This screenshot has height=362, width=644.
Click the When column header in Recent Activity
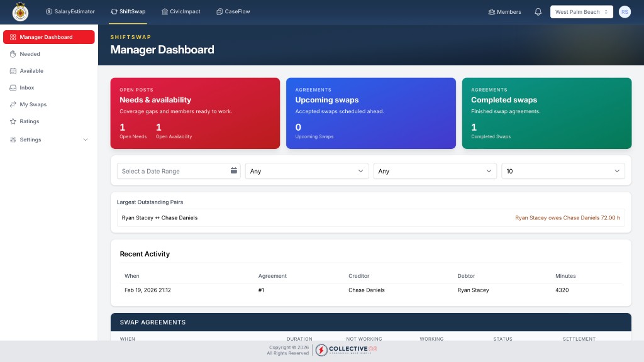click(x=132, y=276)
